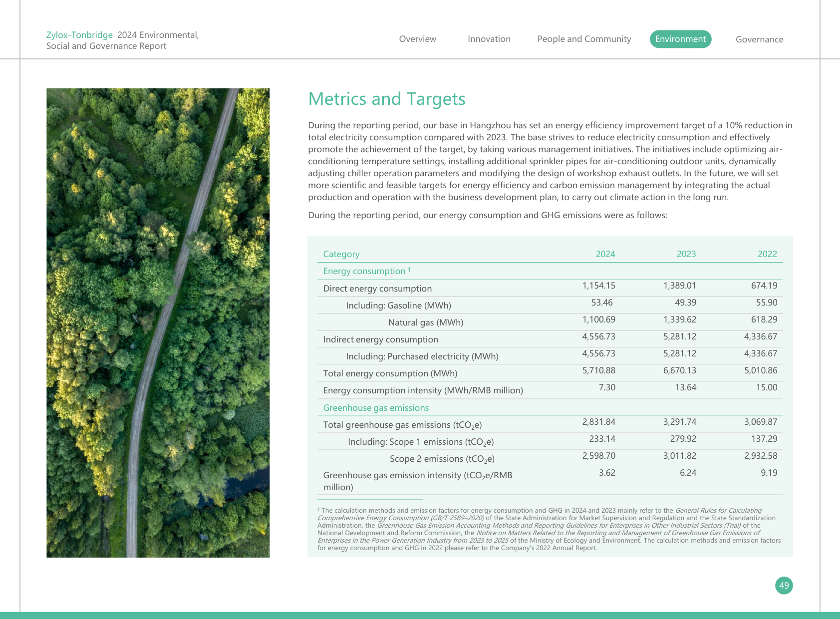
Task: Click the aerial forest road photo
Action: 158,323
